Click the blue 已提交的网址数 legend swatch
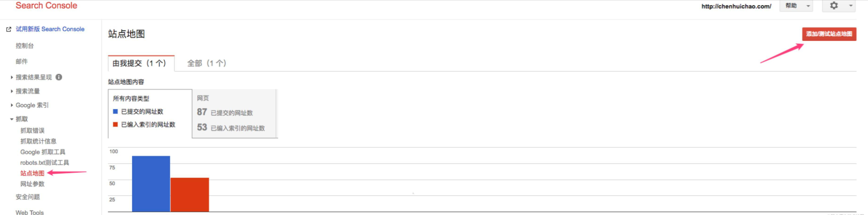The width and height of the screenshot is (868, 215). (115, 111)
